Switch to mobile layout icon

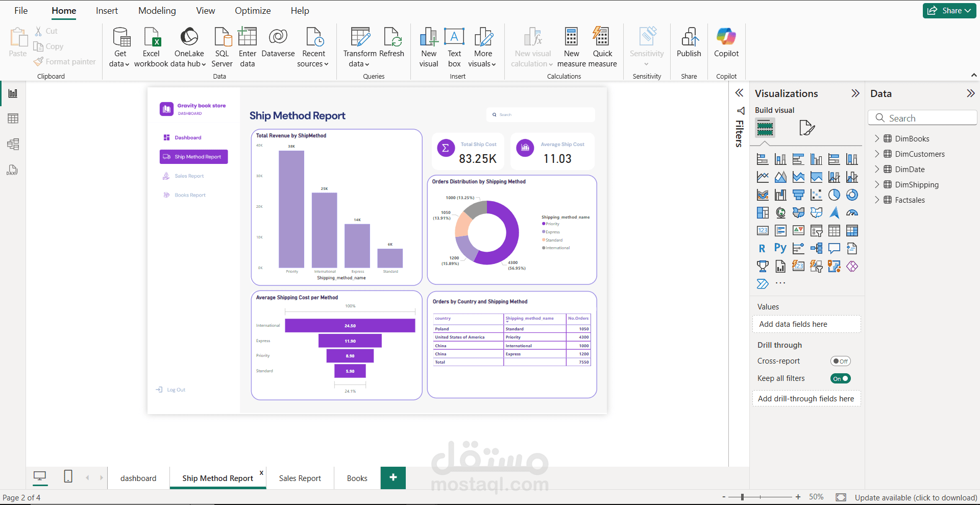click(68, 477)
